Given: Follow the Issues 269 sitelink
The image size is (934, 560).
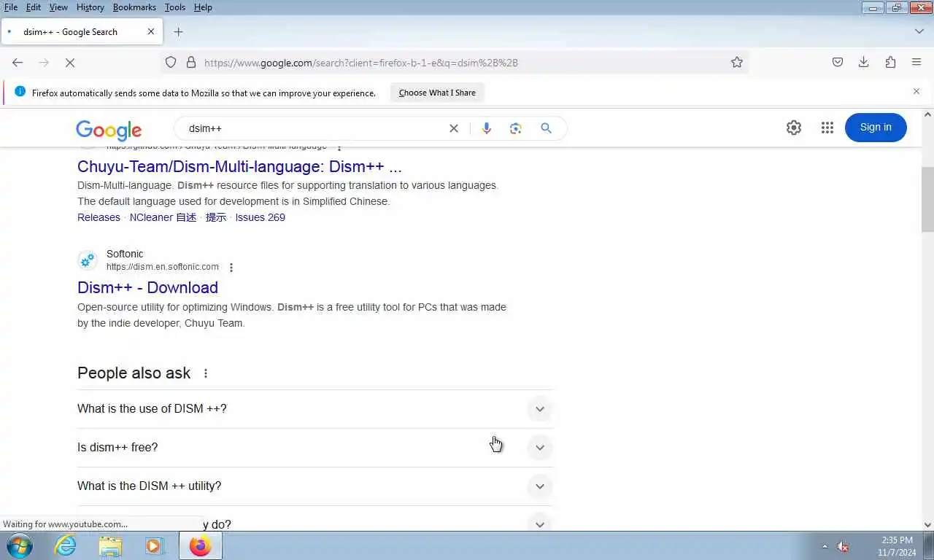Looking at the screenshot, I should point(260,217).
